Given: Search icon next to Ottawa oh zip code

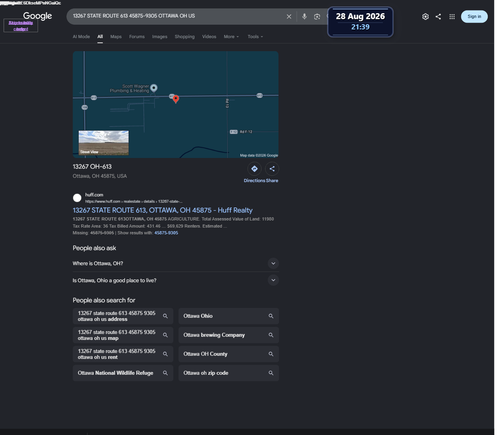Looking at the screenshot, I should 271,373.
